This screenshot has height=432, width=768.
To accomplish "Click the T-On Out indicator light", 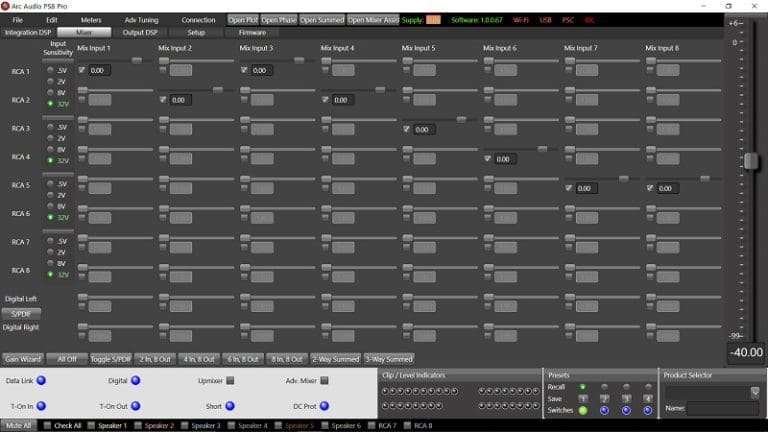I will (x=135, y=406).
